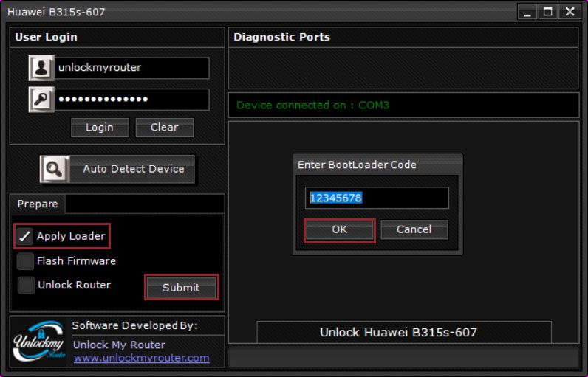Maximize the Huawei B315s-607 window
This screenshot has height=377, width=588.
coord(548,12)
